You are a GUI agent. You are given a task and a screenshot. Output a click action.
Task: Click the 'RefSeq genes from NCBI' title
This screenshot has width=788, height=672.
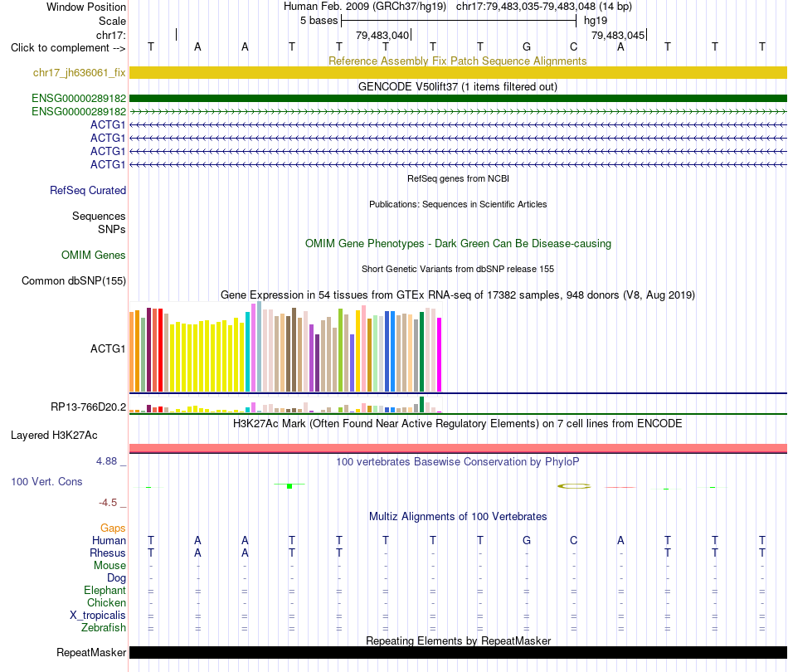458,178
